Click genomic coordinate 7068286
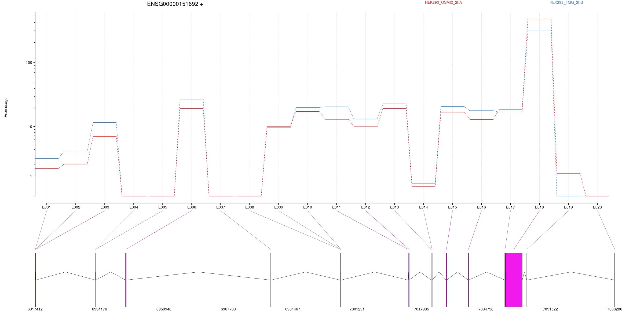This screenshot has height=322, width=644. [x=615, y=309]
